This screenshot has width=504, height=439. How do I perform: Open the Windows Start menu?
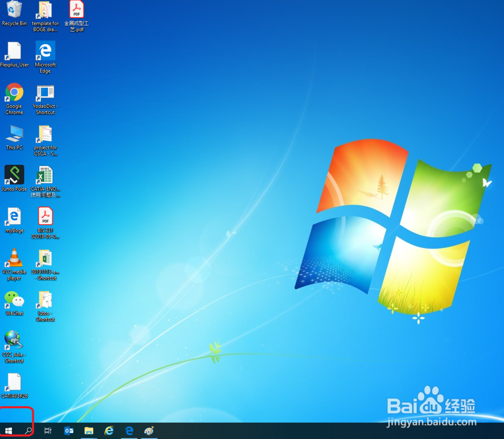(x=9, y=430)
